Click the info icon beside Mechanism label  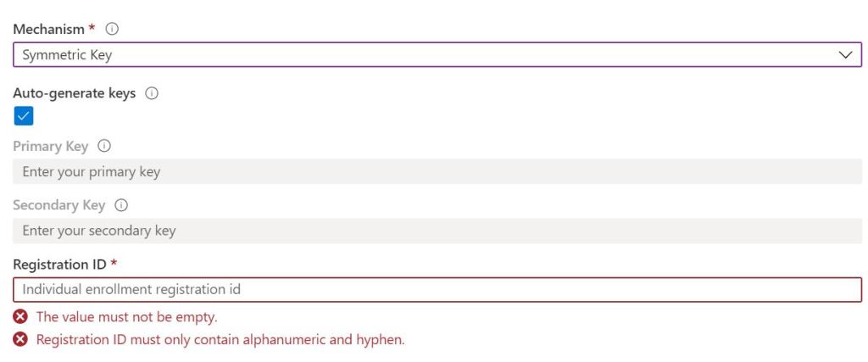tap(112, 30)
